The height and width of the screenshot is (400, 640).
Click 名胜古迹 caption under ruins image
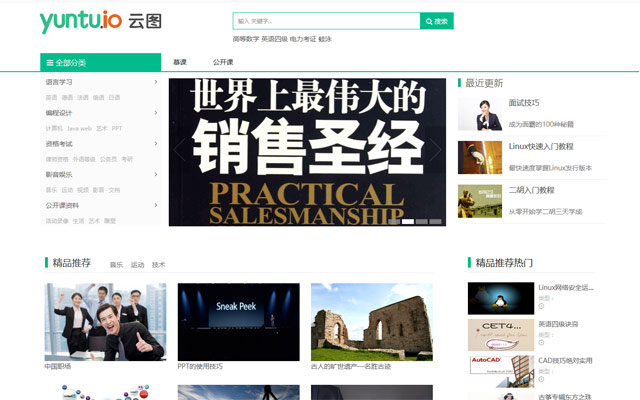pos(351,366)
